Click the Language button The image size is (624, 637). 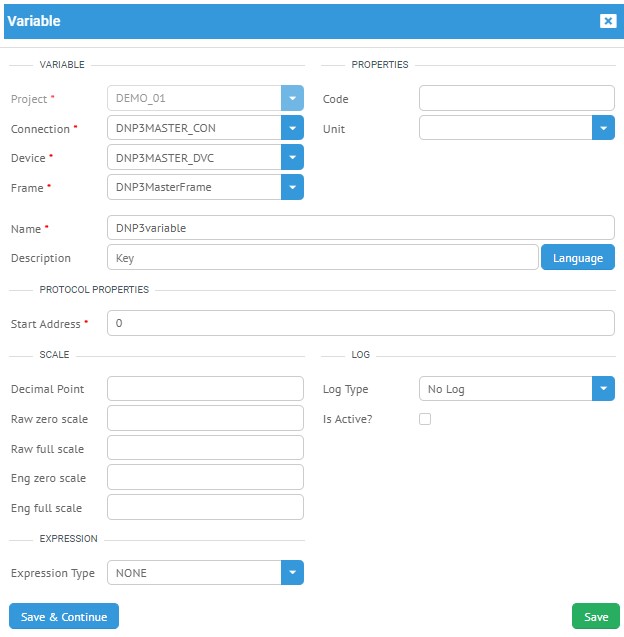pos(578,258)
